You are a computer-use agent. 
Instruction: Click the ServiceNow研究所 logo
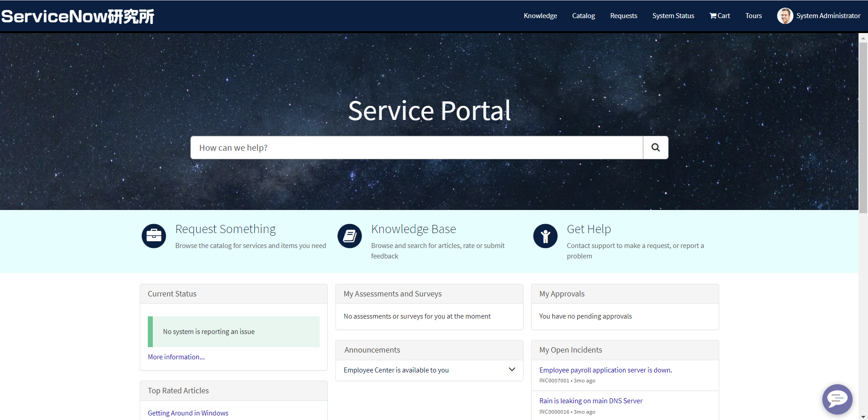[77, 16]
